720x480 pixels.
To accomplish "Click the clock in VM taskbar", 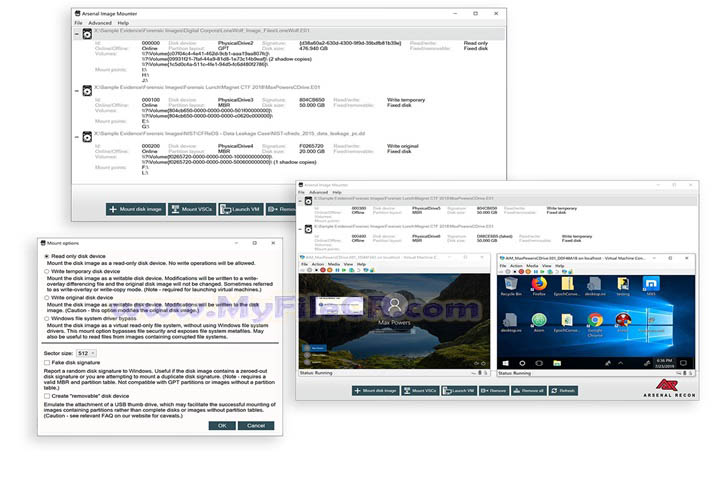I will [664, 363].
